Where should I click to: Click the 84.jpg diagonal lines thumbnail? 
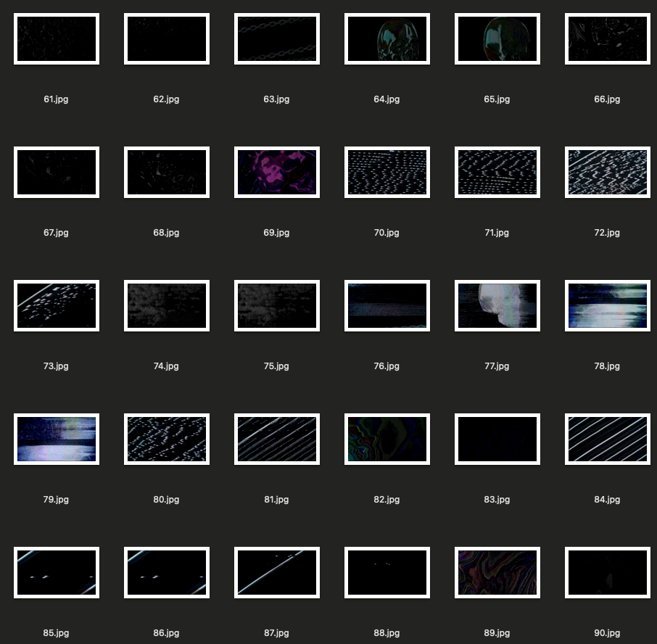[607, 439]
